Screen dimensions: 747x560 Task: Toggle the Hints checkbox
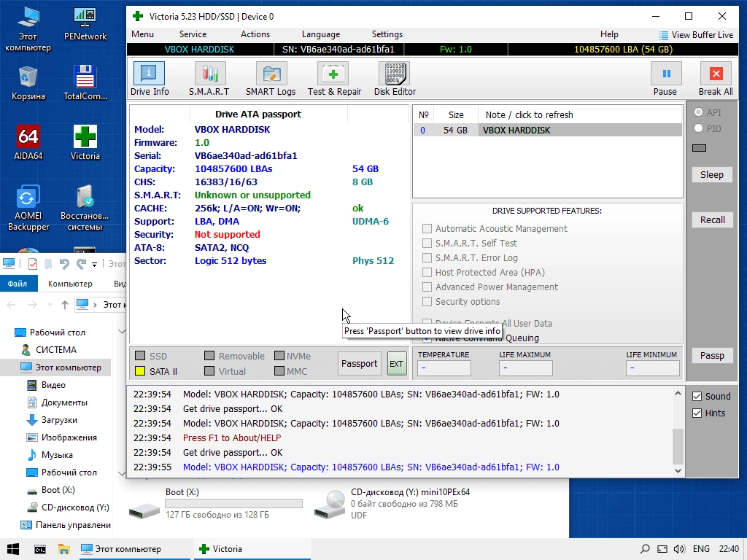coord(697,413)
